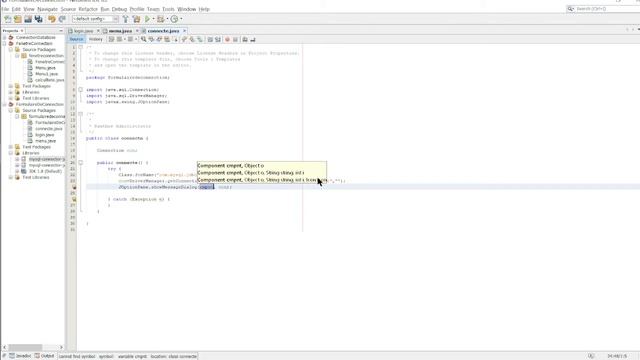Click the Find Previous Occurrence icon

[151, 40]
